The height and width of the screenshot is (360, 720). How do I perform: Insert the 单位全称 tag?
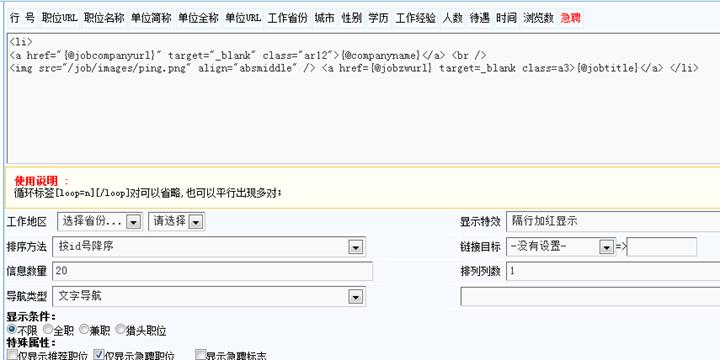pyautogui.click(x=198, y=18)
